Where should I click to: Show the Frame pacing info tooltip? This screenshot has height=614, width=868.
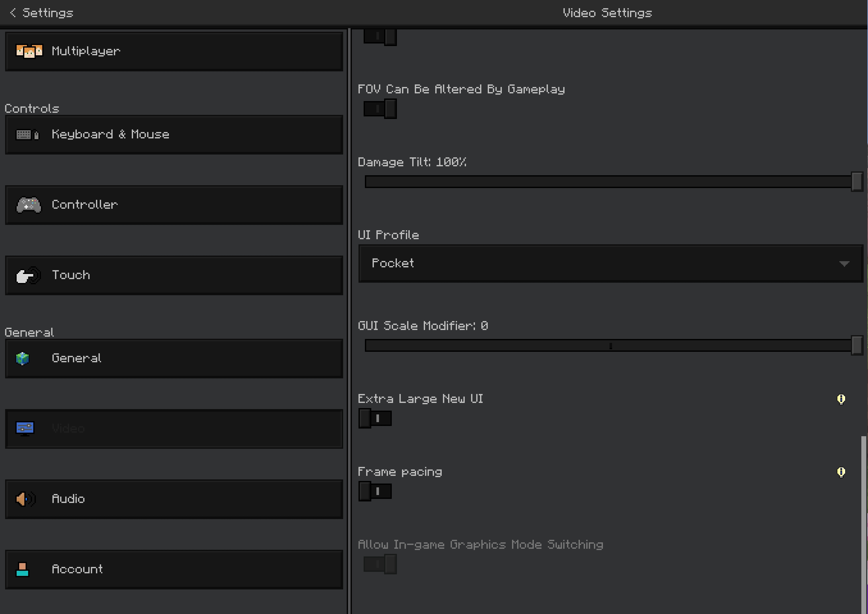[x=841, y=472]
